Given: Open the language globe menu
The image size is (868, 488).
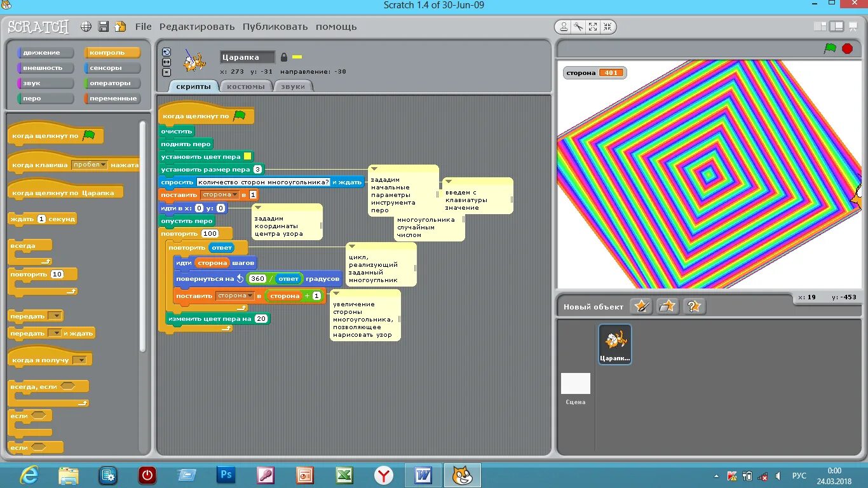Looking at the screenshot, I should click(x=86, y=27).
